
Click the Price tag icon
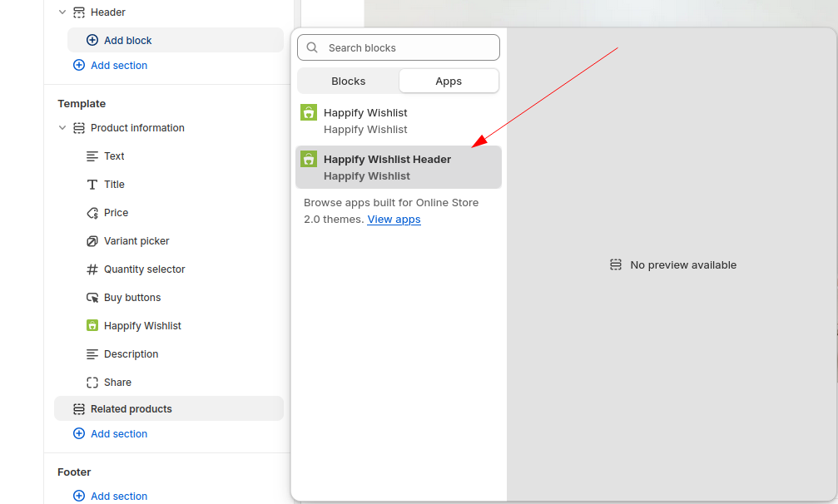point(92,214)
